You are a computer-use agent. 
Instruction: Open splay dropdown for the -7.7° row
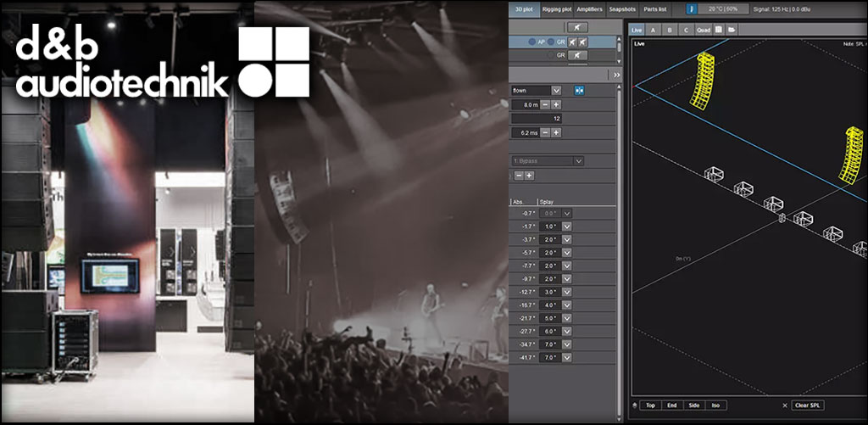[x=567, y=266]
